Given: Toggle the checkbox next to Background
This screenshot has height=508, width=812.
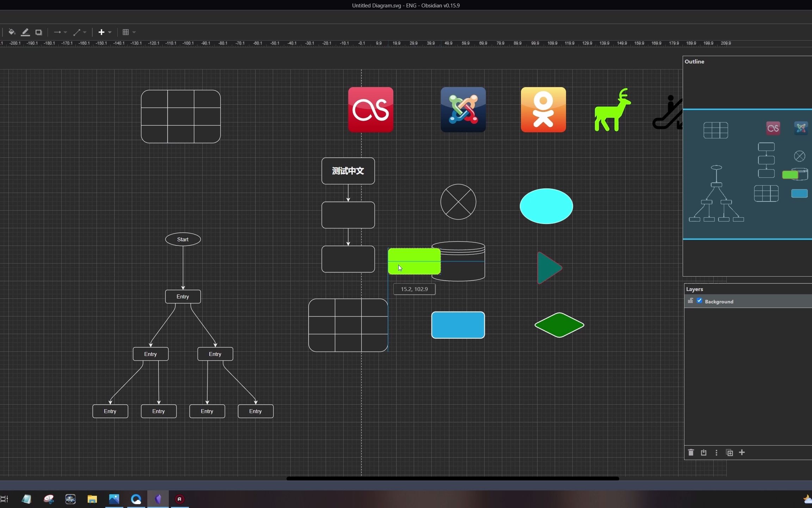Looking at the screenshot, I should point(699,301).
